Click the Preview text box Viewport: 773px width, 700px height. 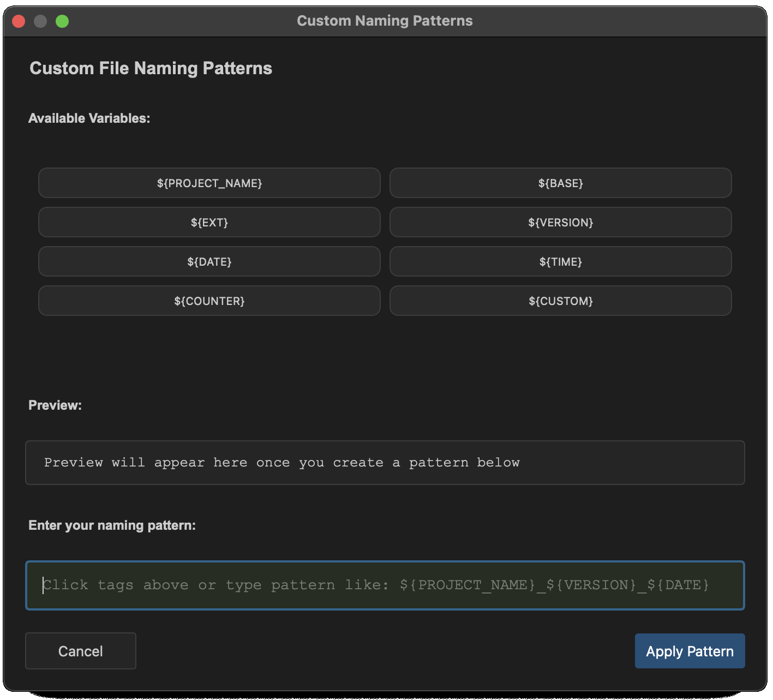tap(385, 463)
